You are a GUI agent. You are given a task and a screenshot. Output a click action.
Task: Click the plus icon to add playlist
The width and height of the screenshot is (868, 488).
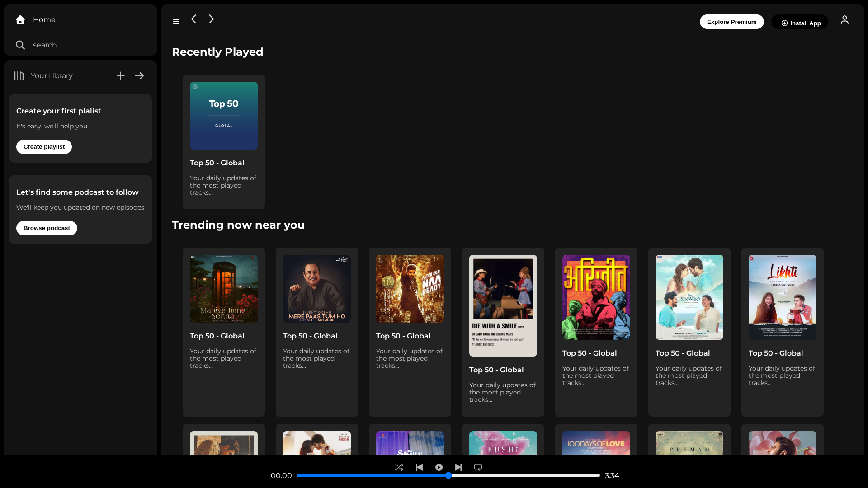click(x=120, y=76)
